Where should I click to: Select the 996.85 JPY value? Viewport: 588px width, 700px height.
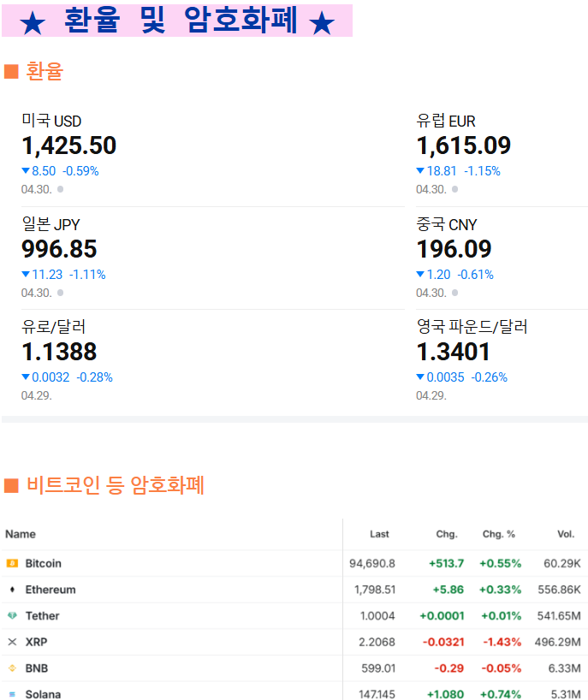pos(59,249)
